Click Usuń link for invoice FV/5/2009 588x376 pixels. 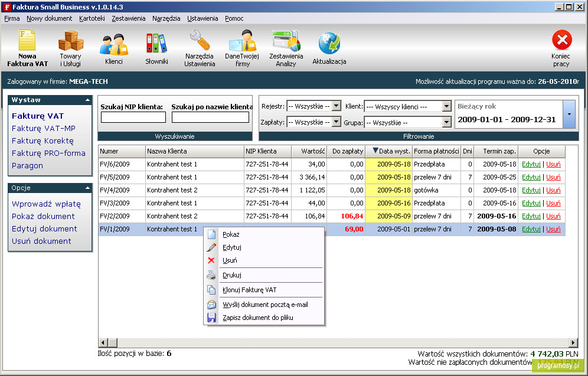tap(553, 177)
